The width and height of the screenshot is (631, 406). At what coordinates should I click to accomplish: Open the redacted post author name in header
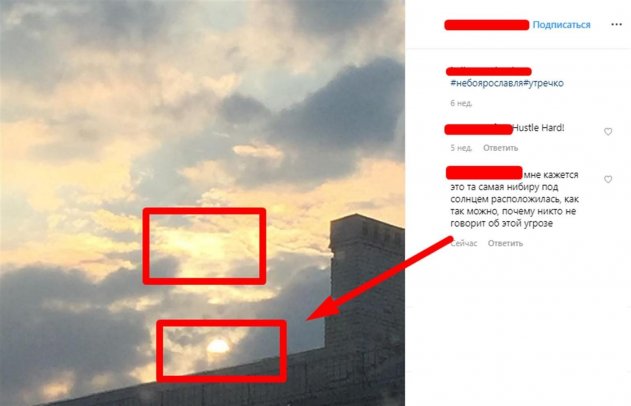click(x=487, y=25)
